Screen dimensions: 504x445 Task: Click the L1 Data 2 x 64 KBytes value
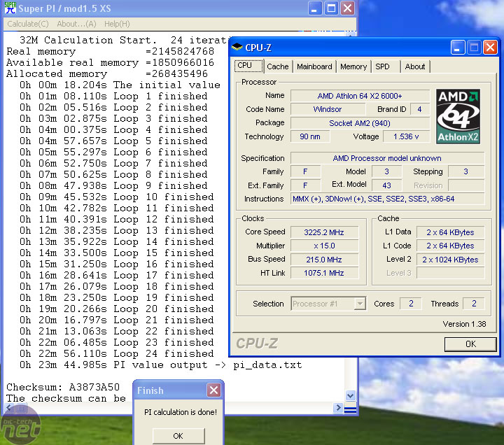click(450, 232)
